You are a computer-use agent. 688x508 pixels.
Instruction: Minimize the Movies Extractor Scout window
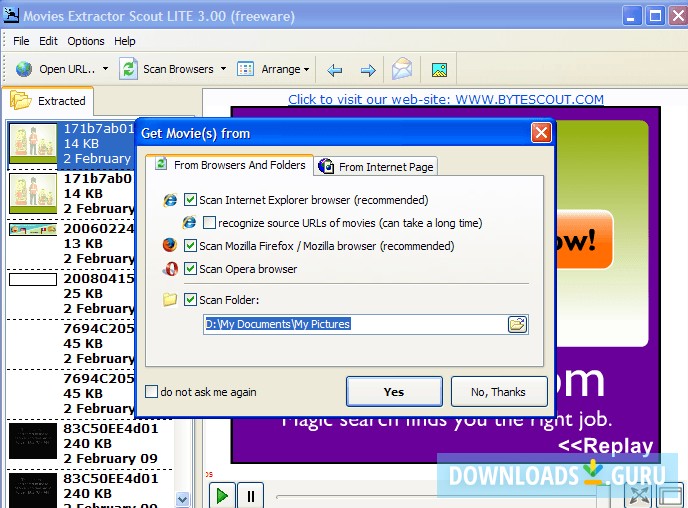(632, 17)
